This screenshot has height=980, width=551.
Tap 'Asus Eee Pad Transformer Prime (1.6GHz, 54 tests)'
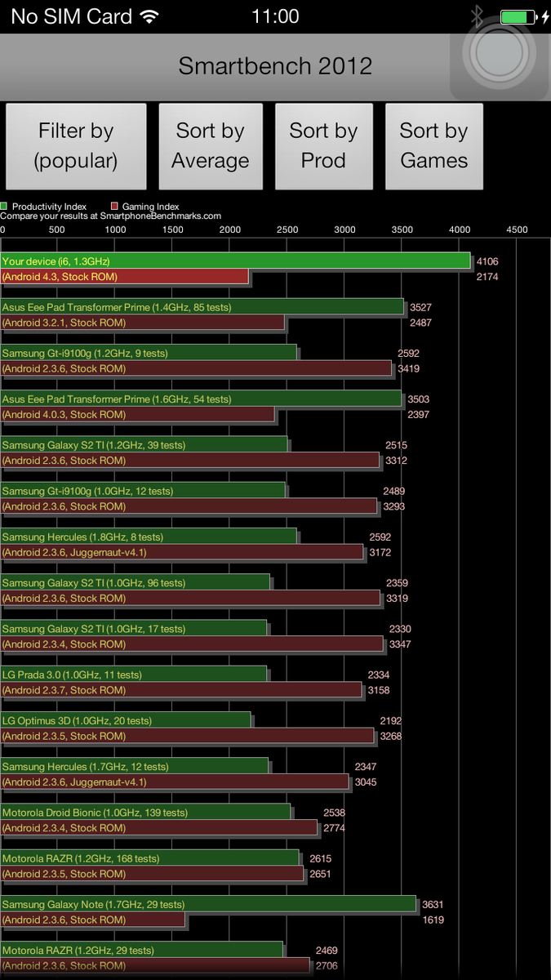click(x=201, y=399)
